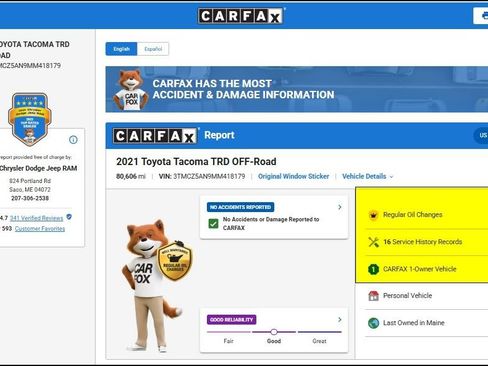The image size is (488, 366).
Task: Select the Regular Oil Changes row
Action: [x=427, y=215]
